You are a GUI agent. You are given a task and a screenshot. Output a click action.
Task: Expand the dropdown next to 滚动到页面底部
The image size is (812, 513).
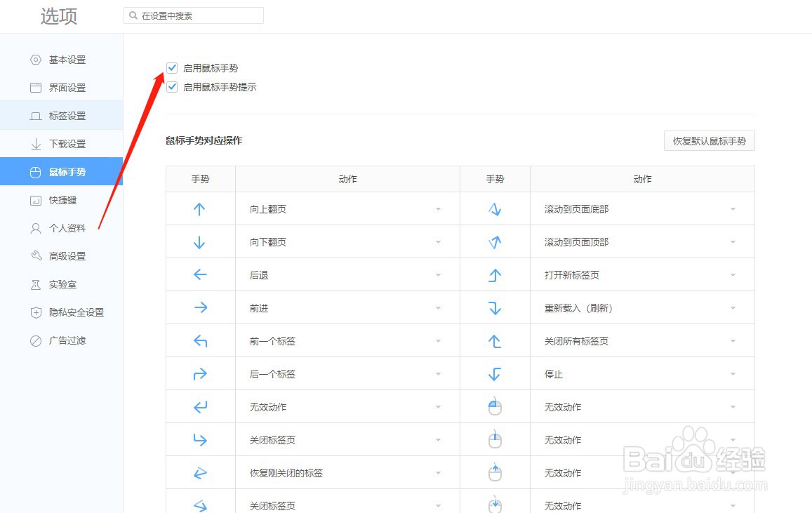click(x=733, y=208)
